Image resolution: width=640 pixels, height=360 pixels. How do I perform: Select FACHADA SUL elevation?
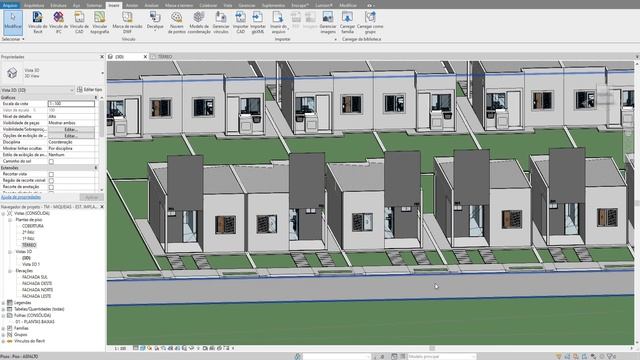click(35, 277)
